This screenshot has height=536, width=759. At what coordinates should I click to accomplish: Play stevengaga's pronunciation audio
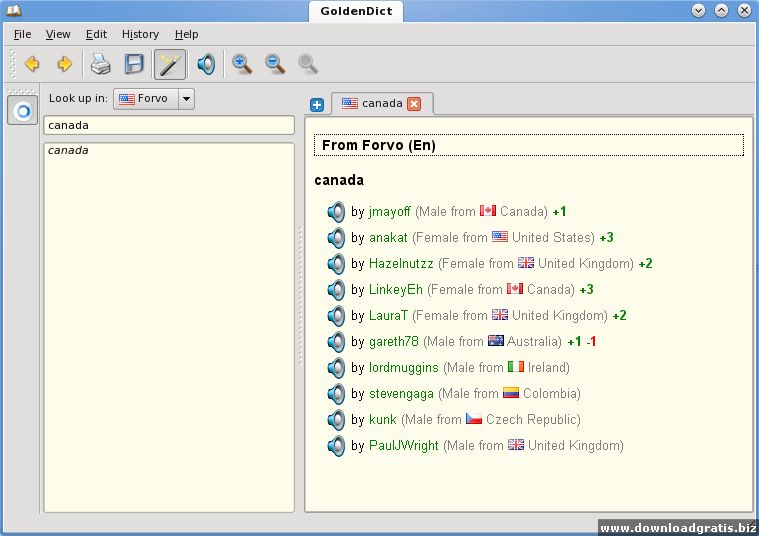click(336, 394)
